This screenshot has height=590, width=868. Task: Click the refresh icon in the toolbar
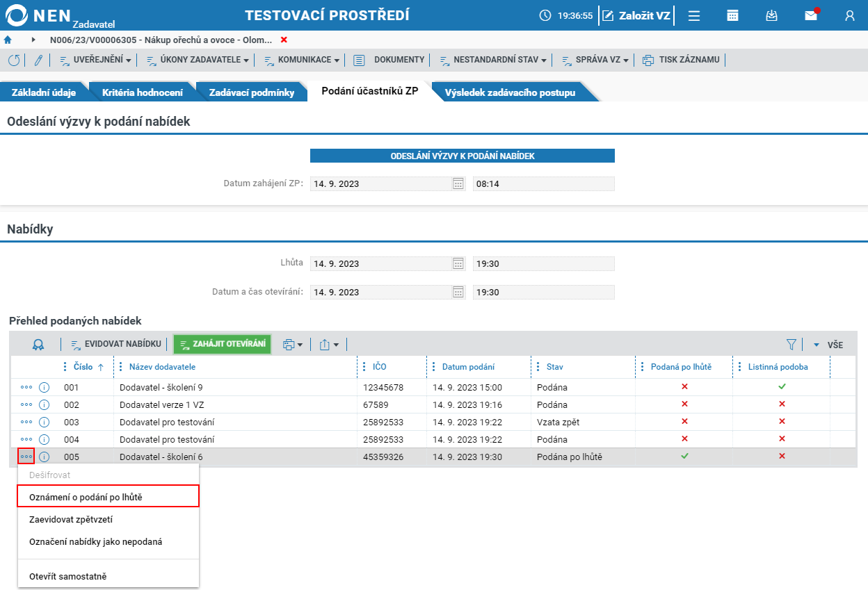point(14,60)
